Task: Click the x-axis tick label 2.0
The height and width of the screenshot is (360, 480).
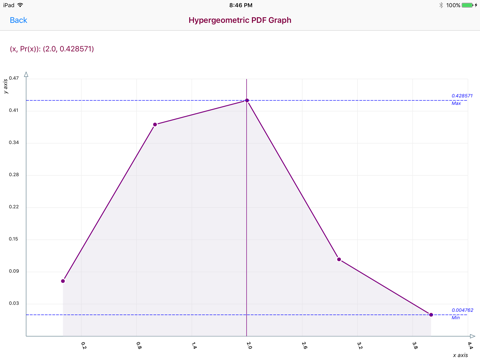Action: pyautogui.click(x=249, y=345)
